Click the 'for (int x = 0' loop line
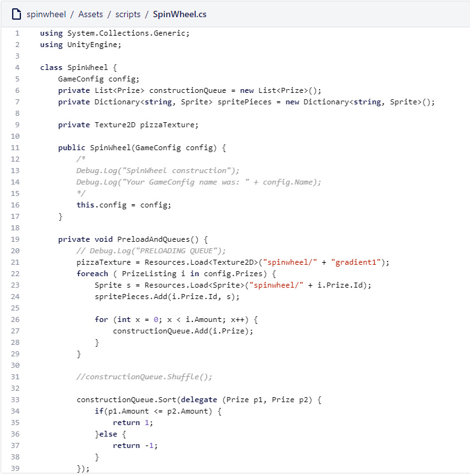Screen dimensions: 470x476 point(176,319)
